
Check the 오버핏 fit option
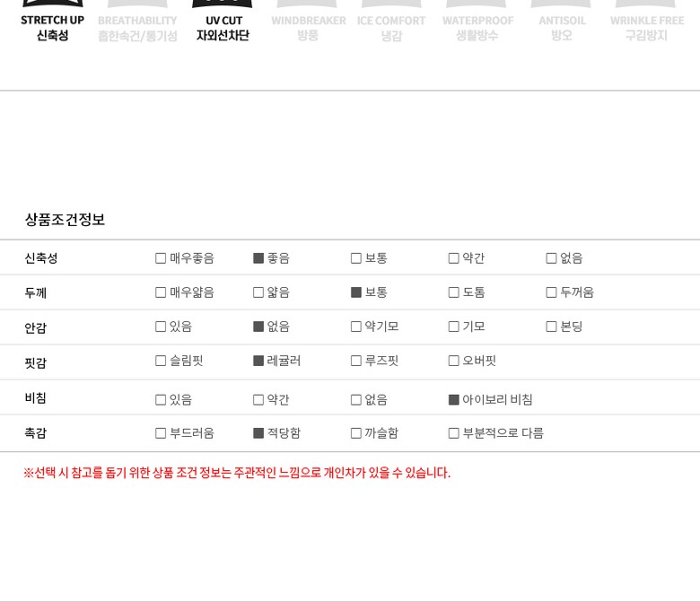point(454,361)
